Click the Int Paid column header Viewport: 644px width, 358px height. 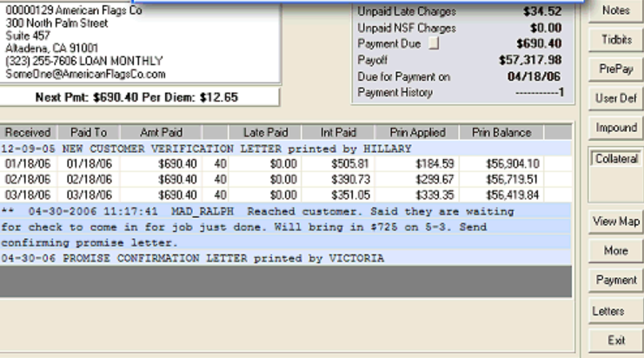[338, 133]
